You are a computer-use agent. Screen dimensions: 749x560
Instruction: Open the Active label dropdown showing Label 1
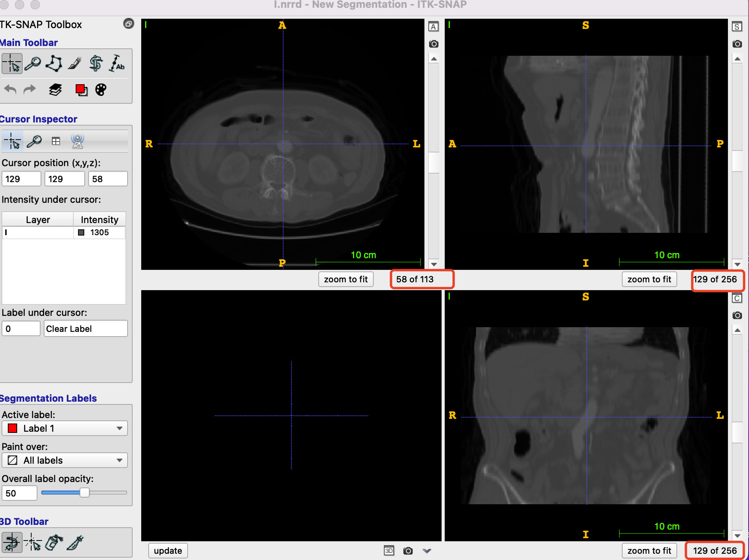click(x=65, y=428)
